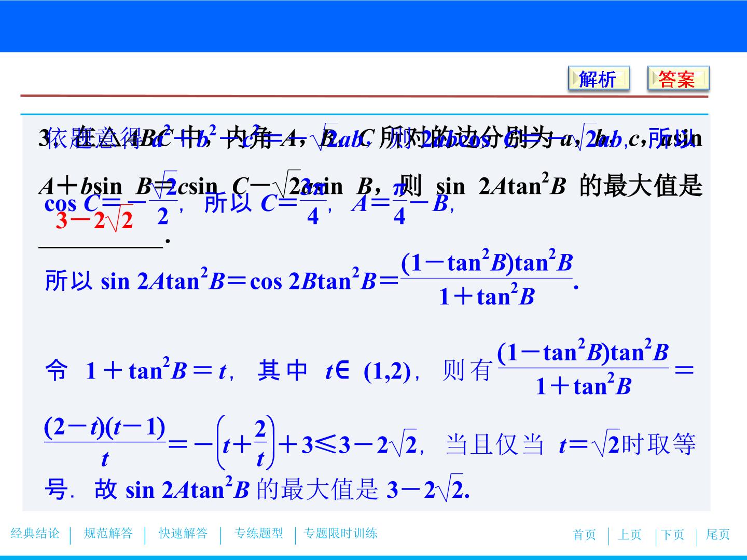This screenshot has height=560, width=747.
Task: Click the red answer 3−2√2
Action: click(x=95, y=221)
